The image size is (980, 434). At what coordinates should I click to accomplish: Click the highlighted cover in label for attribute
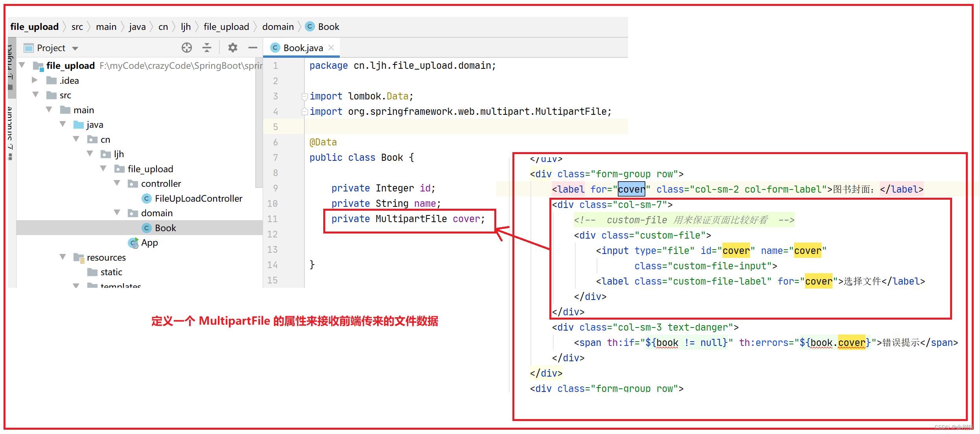click(x=631, y=189)
